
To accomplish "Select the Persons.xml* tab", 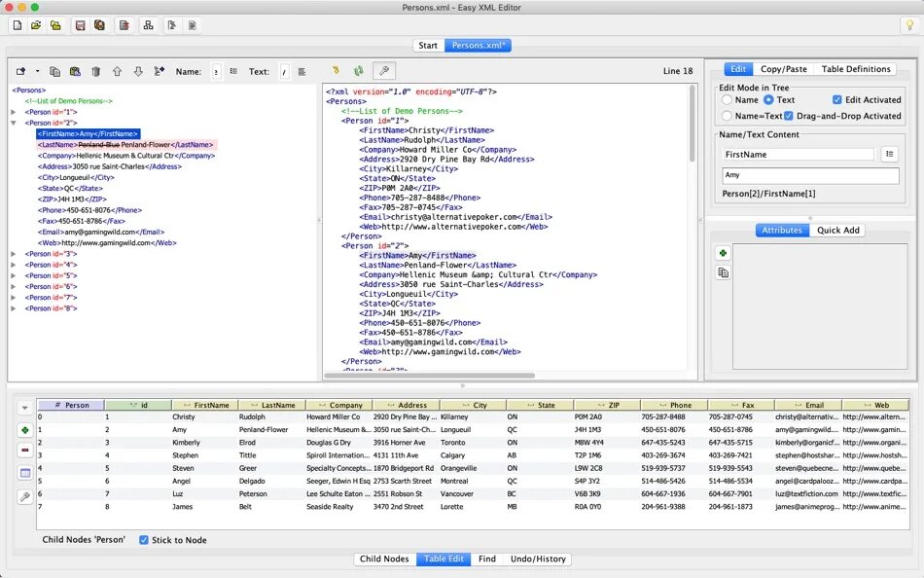I will pyautogui.click(x=478, y=46).
